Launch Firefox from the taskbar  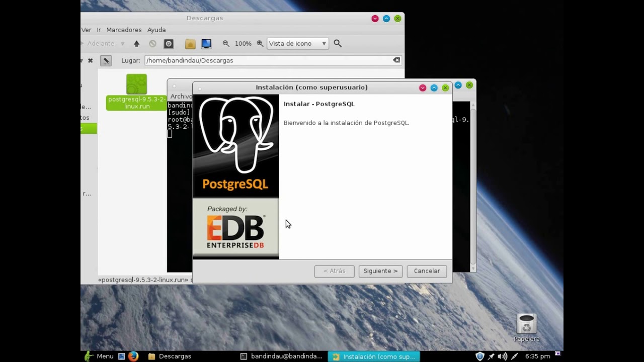pyautogui.click(x=133, y=356)
